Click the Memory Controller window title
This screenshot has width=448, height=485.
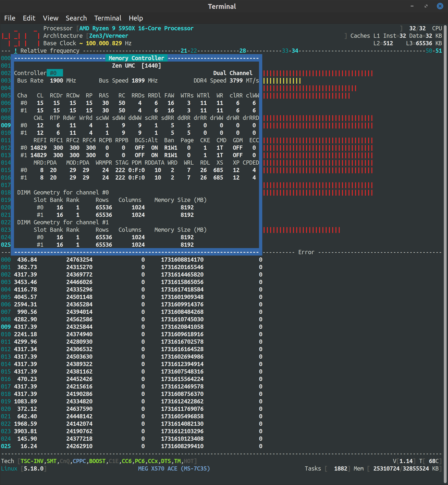tap(136, 58)
